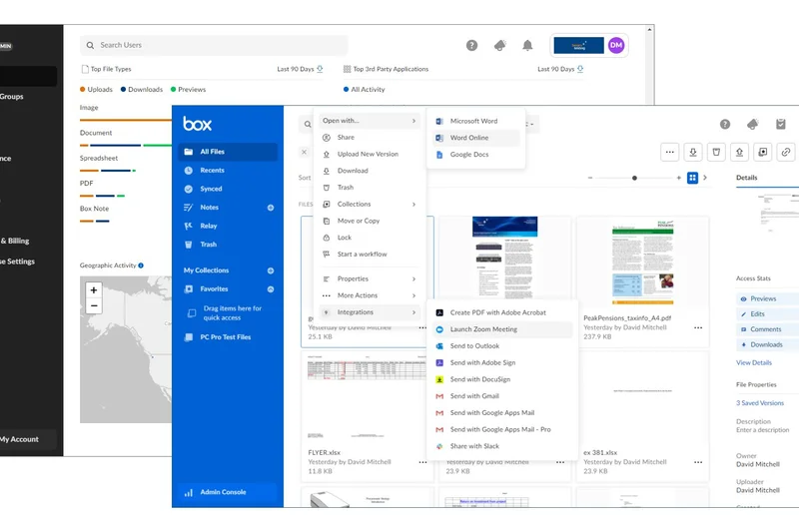Screen dimensions: 799x532
Task: Select Launch Zoom Meeting from Integrations
Action: tap(483, 329)
